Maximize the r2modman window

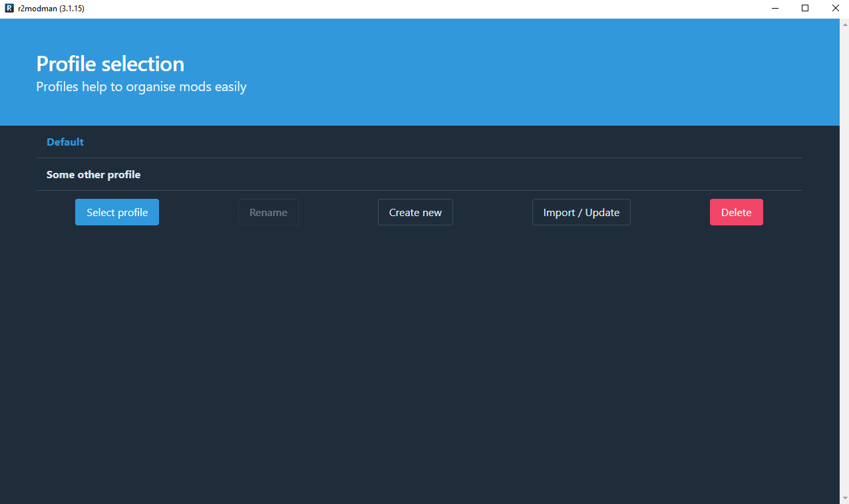tap(805, 9)
